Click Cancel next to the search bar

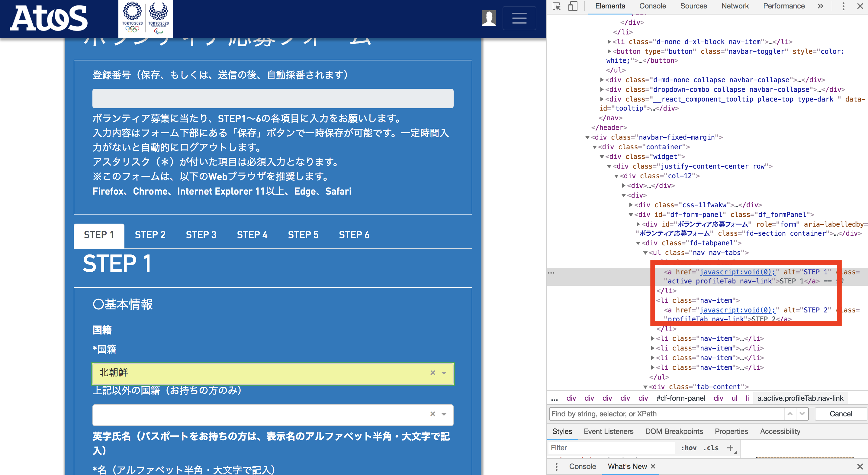(x=840, y=414)
